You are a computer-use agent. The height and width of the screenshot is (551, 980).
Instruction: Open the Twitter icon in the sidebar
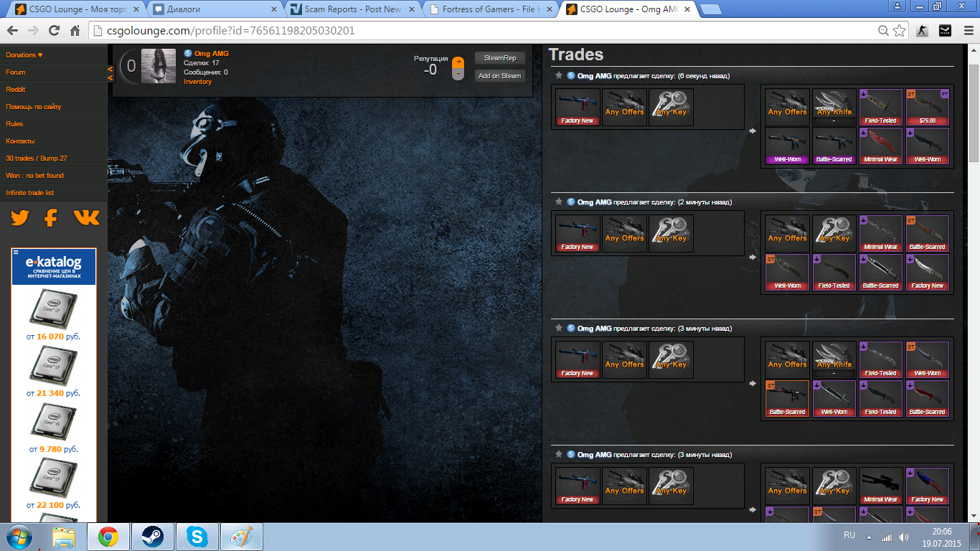(19, 218)
